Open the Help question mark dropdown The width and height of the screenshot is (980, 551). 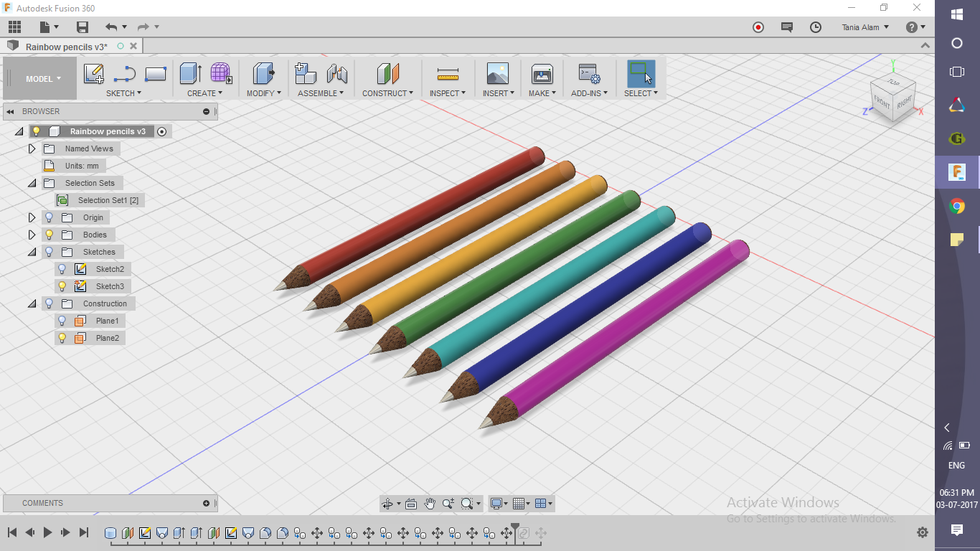[915, 27]
